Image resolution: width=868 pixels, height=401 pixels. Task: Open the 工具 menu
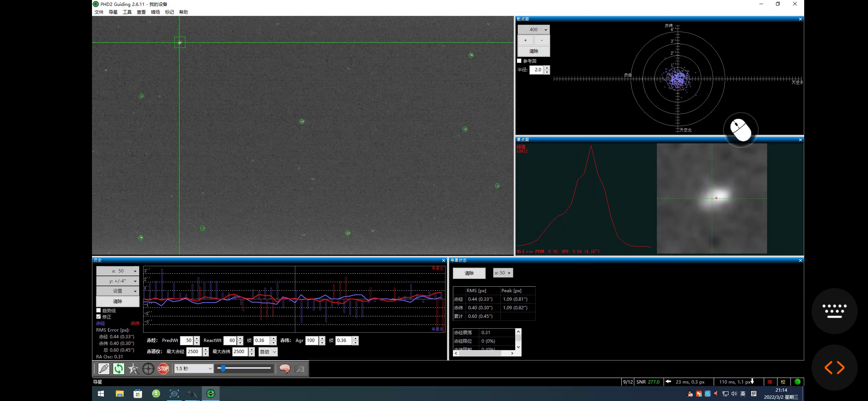pos(127,12)
